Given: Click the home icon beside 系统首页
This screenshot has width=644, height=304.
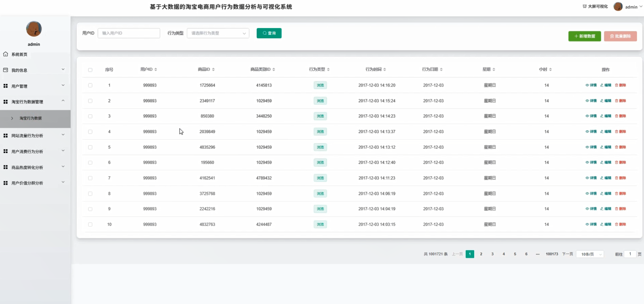Looking at the screenshot, I should pos(6,54).
